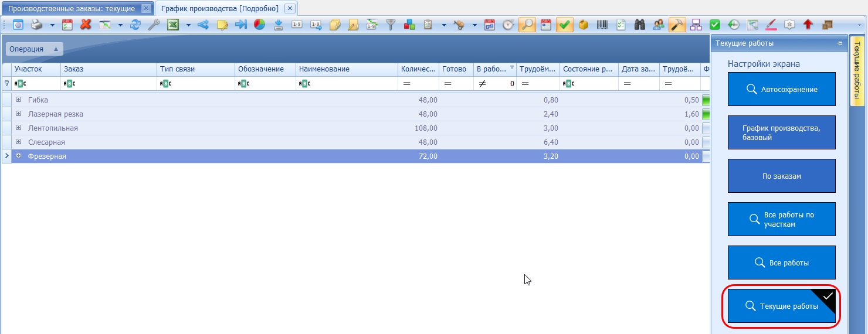Screen dimensions: 868x334
Task: Expand the Лазерная резка row
Action: (19, 114)
